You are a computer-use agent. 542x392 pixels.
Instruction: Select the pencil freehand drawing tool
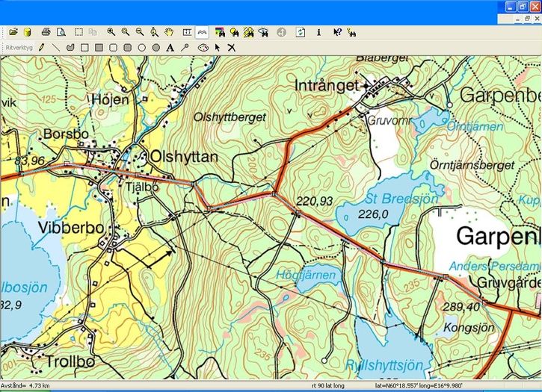point(42,47)
